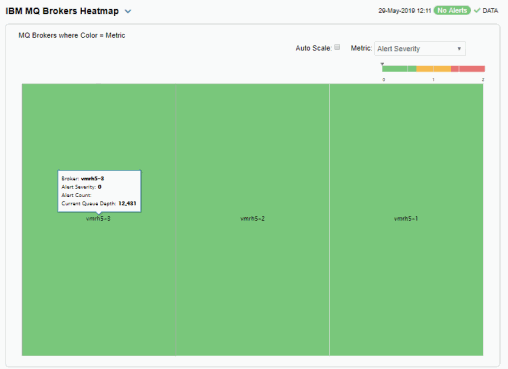This screenshot has width=508, height=369.
Task: Open the Alert Severity metric dropdown
Action: tap(420, 49)
